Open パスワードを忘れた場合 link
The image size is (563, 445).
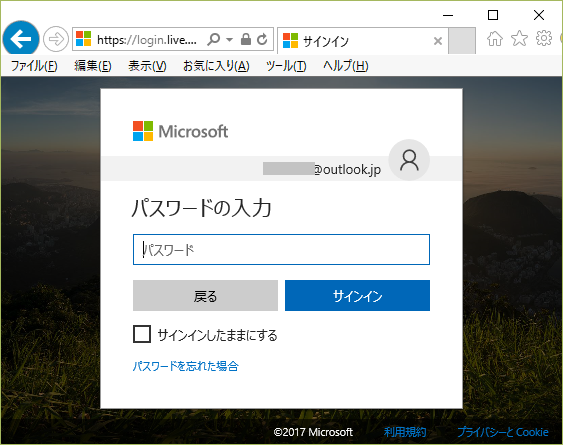pyautogui.click(x=186, y=366)
